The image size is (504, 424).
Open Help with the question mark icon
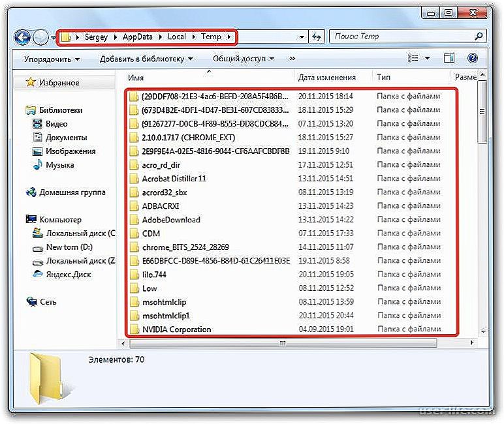(473, 58)
